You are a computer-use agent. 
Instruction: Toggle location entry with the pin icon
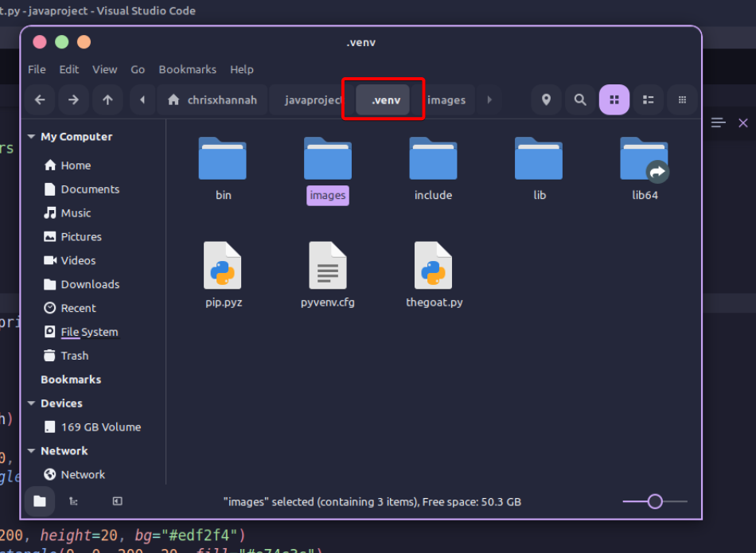[546, 99]
